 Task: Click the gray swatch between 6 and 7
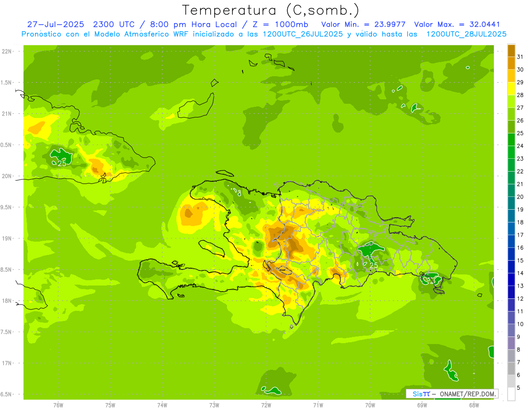(511, 368)
